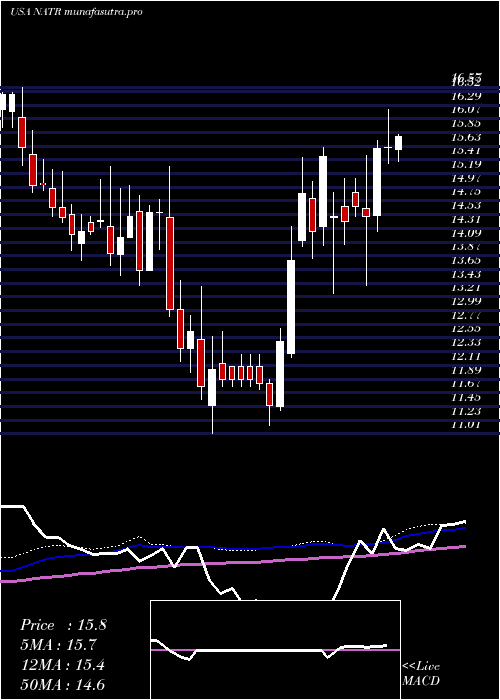Click the 15.85 price axis label

click(x=466, y=123)
